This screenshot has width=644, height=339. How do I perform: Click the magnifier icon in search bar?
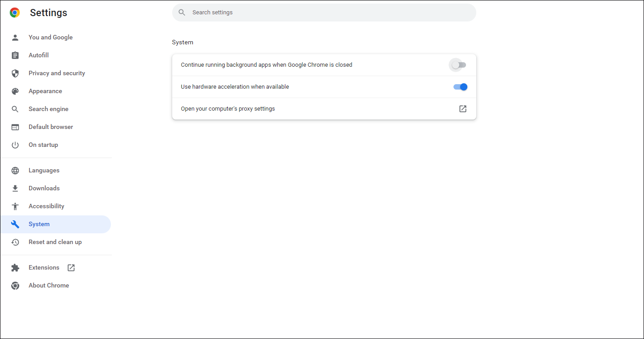[182, 13]
